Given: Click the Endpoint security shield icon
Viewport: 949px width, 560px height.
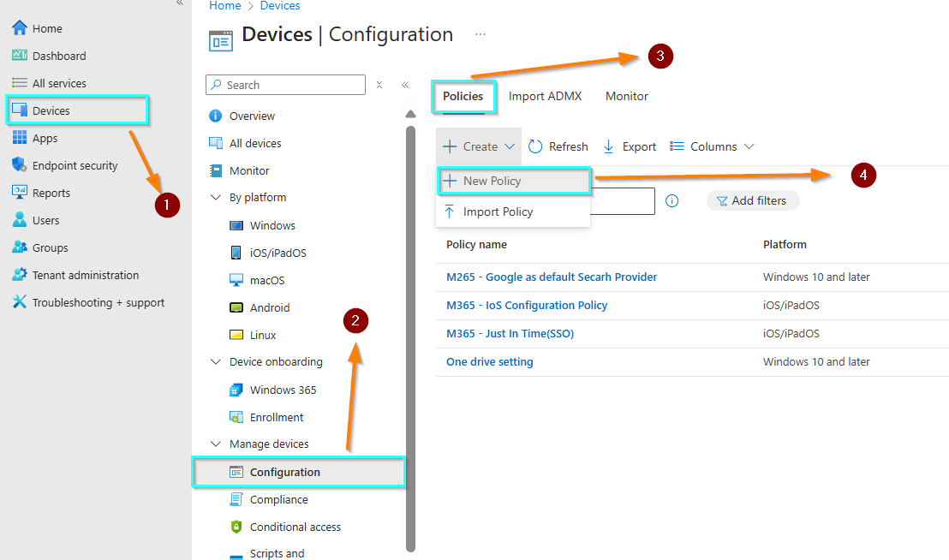Looking at the screenshot, I should coord(20,164).
